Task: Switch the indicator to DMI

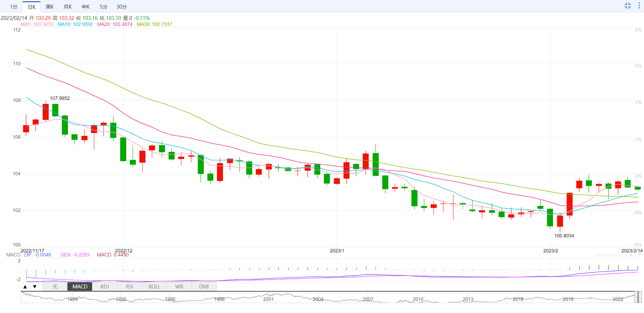Action: click(x=204, y=287)
